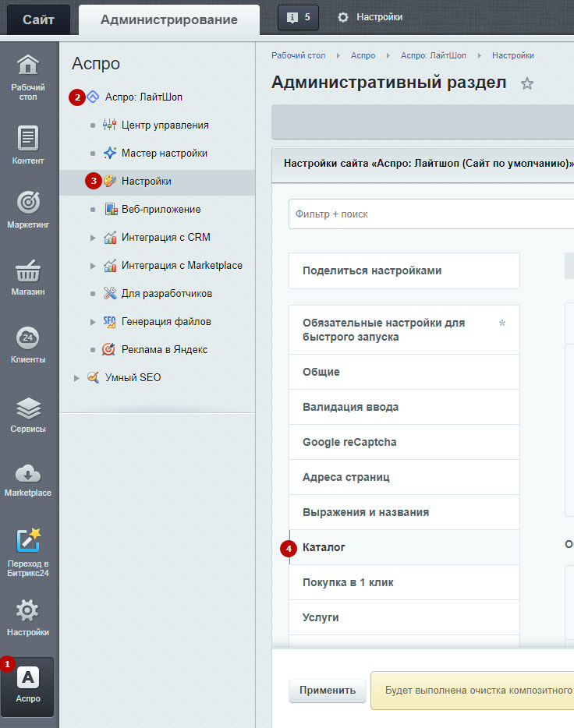Screen dimensions: 574x728
Task: Click the Веб-приложение icon
Action: (111, 210)
